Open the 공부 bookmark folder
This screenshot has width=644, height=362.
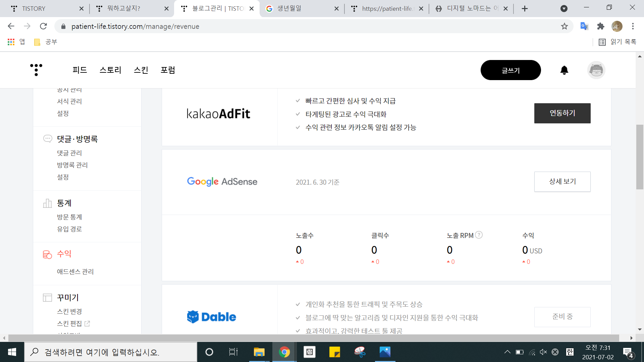tap(46, 42)
